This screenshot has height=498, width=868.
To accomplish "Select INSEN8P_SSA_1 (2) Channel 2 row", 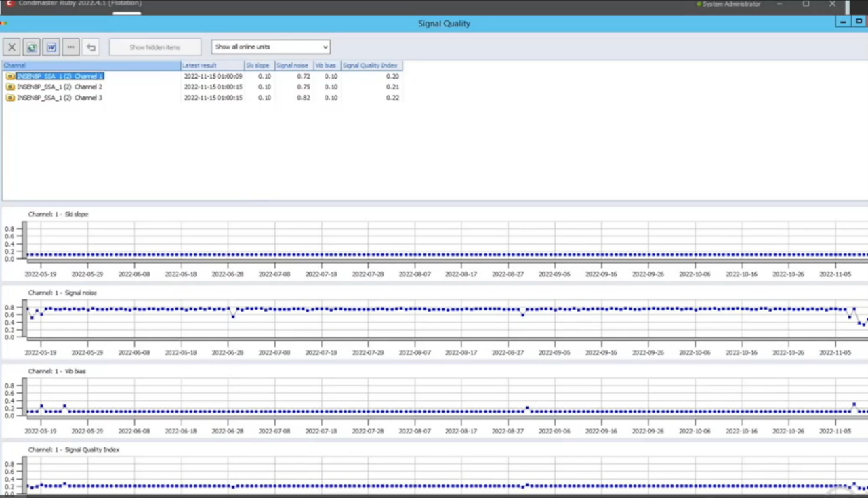I will (60, 87).
